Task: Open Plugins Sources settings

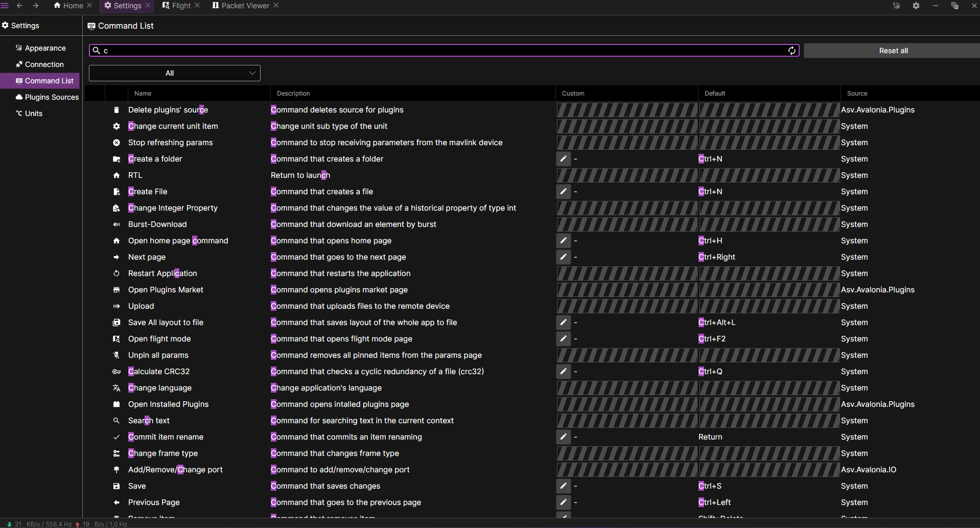Action: pos(41,97)
